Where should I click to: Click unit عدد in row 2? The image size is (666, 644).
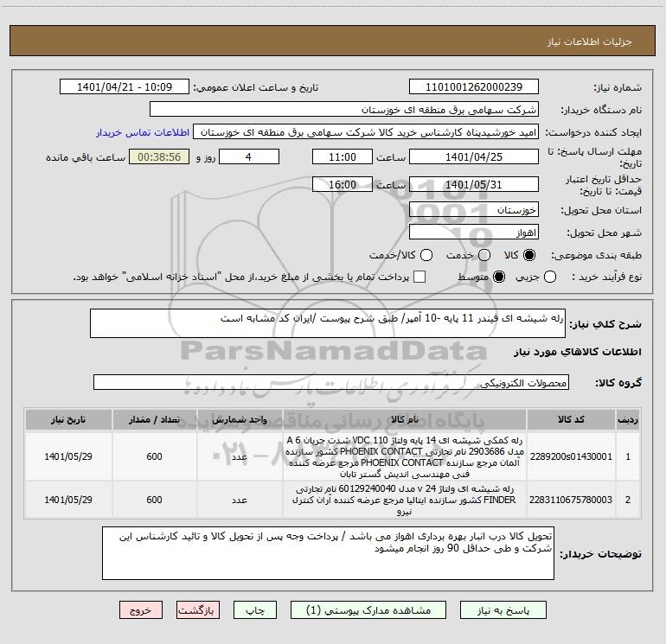240,501
